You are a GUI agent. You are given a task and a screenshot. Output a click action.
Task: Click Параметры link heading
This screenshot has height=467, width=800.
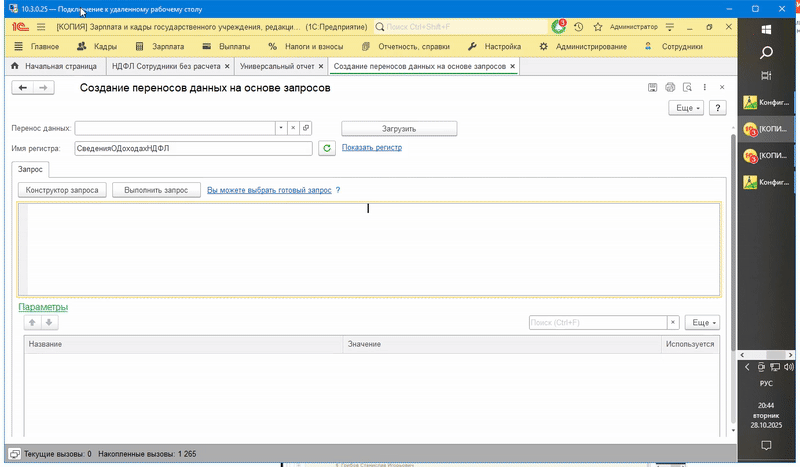pyautogui.click(x=43, y=307)
